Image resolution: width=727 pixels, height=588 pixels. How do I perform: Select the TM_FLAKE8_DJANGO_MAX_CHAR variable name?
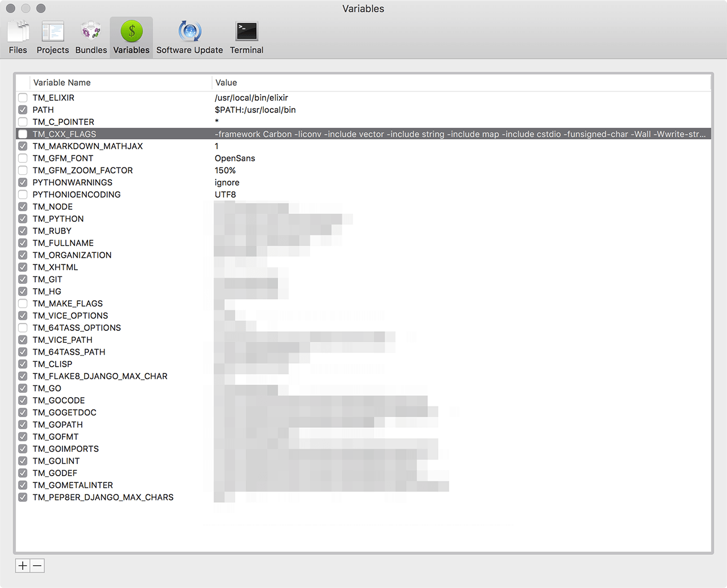click(100, 376)
